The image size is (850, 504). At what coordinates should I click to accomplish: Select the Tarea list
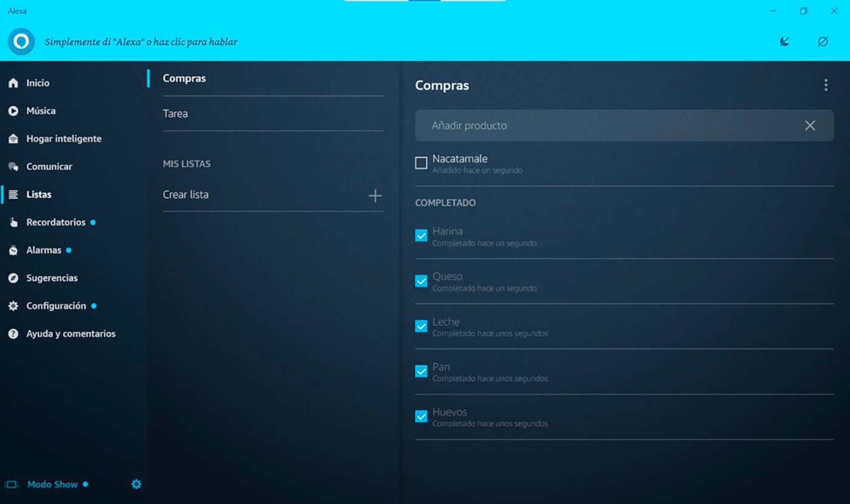click(x=175, y=114)
